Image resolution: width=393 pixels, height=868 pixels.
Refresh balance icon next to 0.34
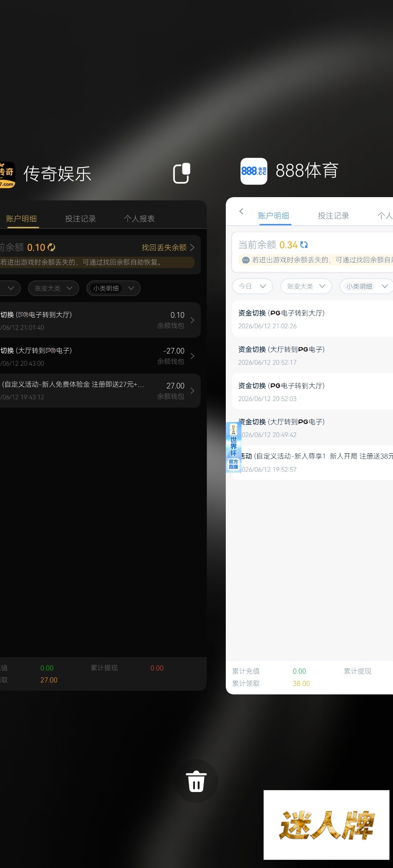coord(304,245)
